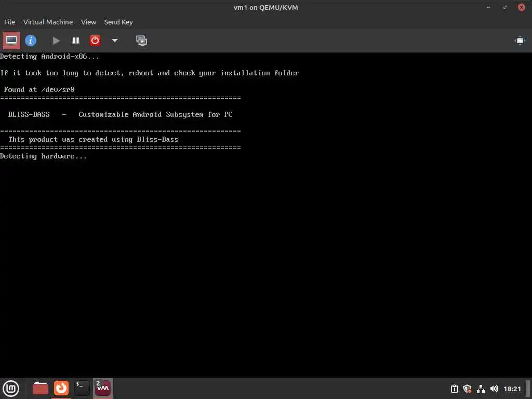Open the sound volume tray icon
This screenshot has width=532, height=399.
point(494,389)
